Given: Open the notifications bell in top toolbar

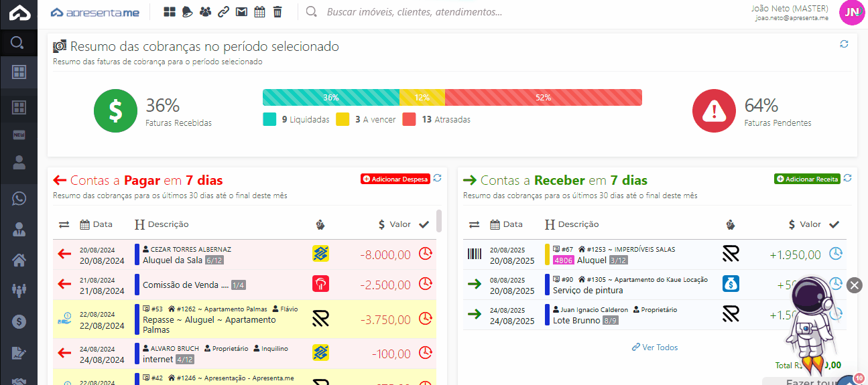Looking at the screenshot, I should click(188, 11).
